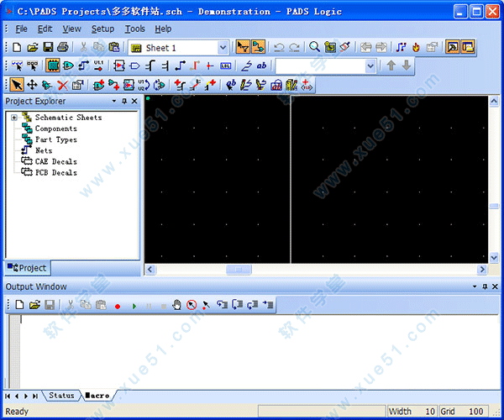Open Project Explorer panel options arrow

(114, 101)
